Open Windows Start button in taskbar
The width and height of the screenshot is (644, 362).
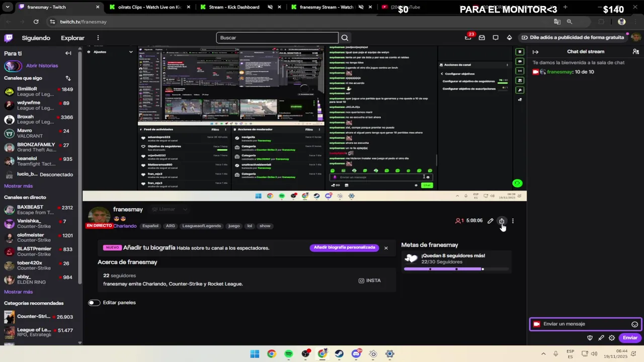tap(255, 354)
